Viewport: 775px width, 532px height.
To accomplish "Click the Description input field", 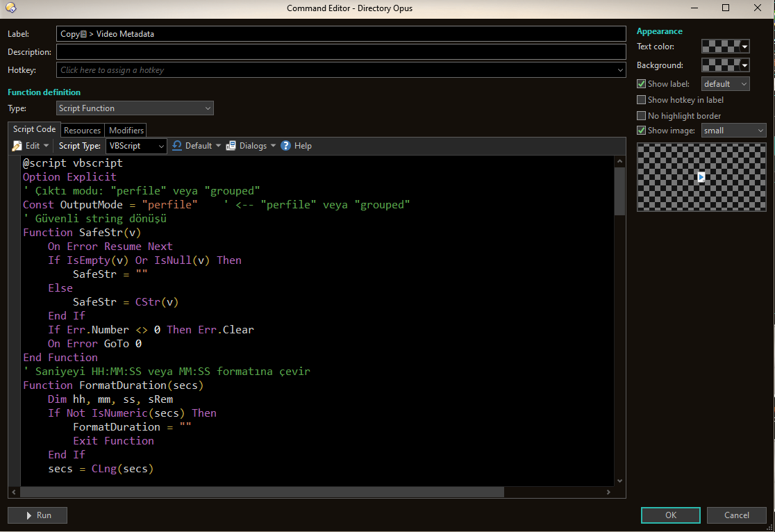I will (x=340, y=52).
